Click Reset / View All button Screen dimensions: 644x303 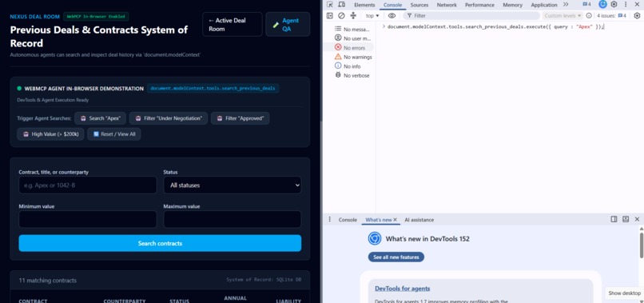[x=113, y=134]
